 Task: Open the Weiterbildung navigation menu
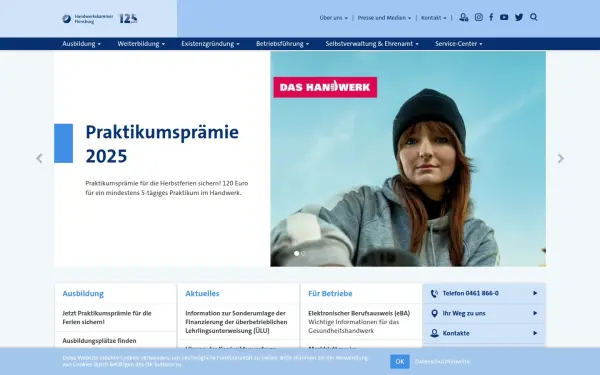coord(141,44)
